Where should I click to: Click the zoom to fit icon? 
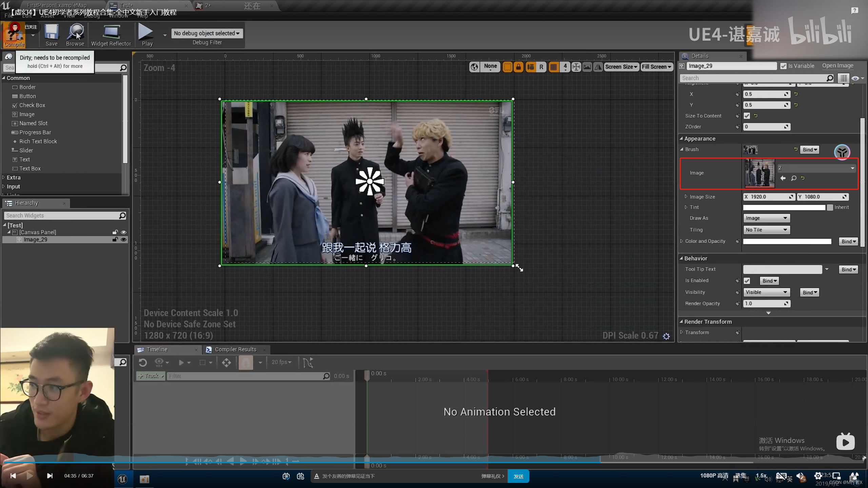click(576, 67)
